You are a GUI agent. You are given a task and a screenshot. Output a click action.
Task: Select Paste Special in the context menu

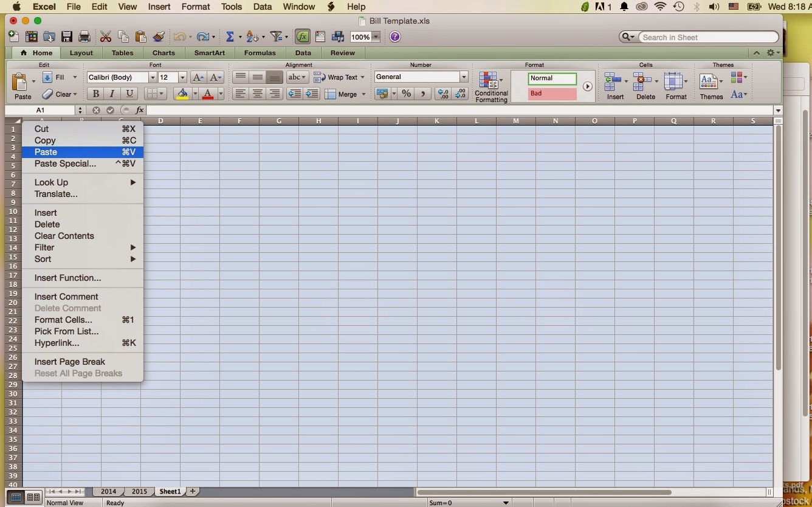tap(83, 164)
